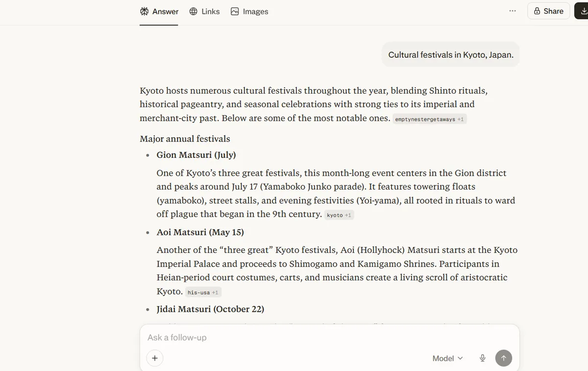
Task: Click the Jidai Matsuri (October 22) heading
Action: [x=210, y=309]
